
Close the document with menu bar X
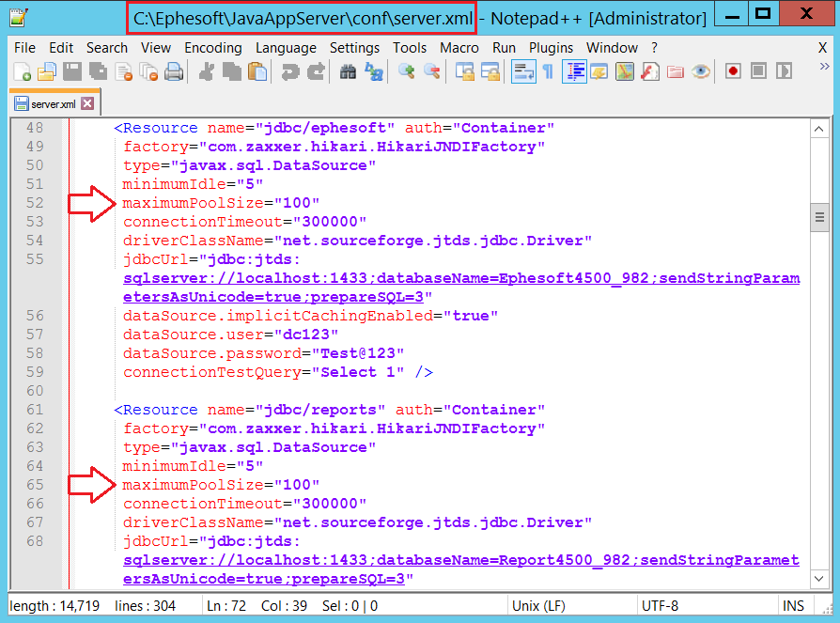pyautogui.click(x=823, y=48)
